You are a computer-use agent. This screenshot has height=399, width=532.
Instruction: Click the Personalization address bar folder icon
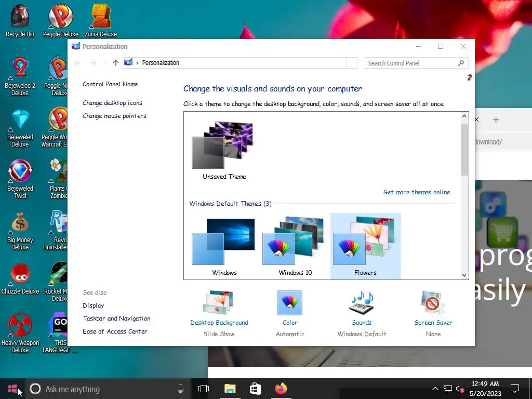point(128,62)
